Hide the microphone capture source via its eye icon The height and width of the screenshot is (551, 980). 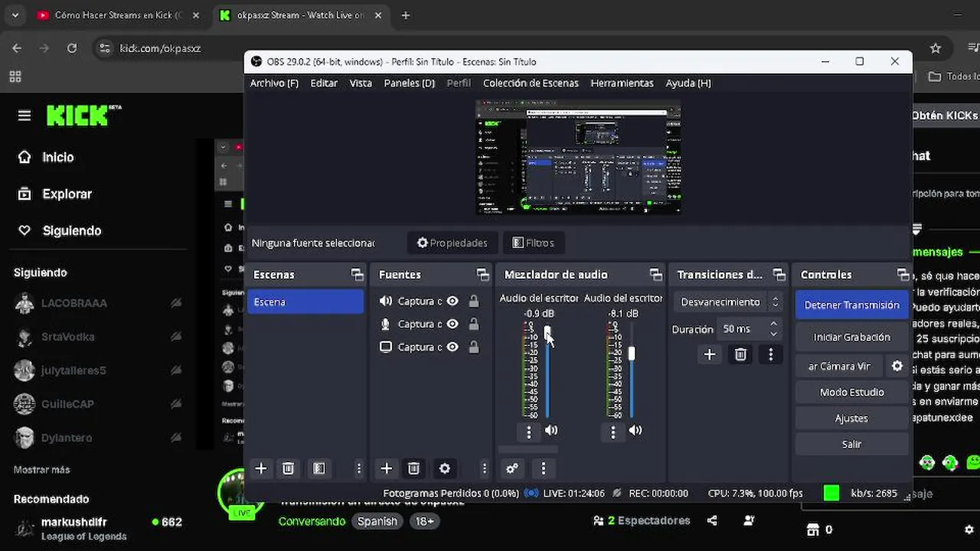(x=452, y=324)
